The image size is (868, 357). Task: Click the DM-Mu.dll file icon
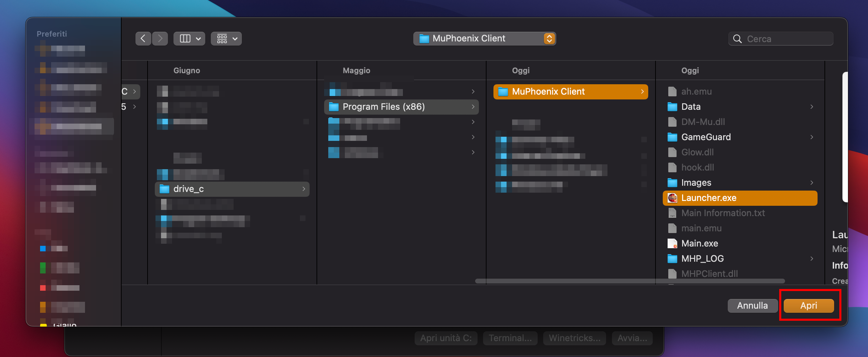tap(672, 122)
